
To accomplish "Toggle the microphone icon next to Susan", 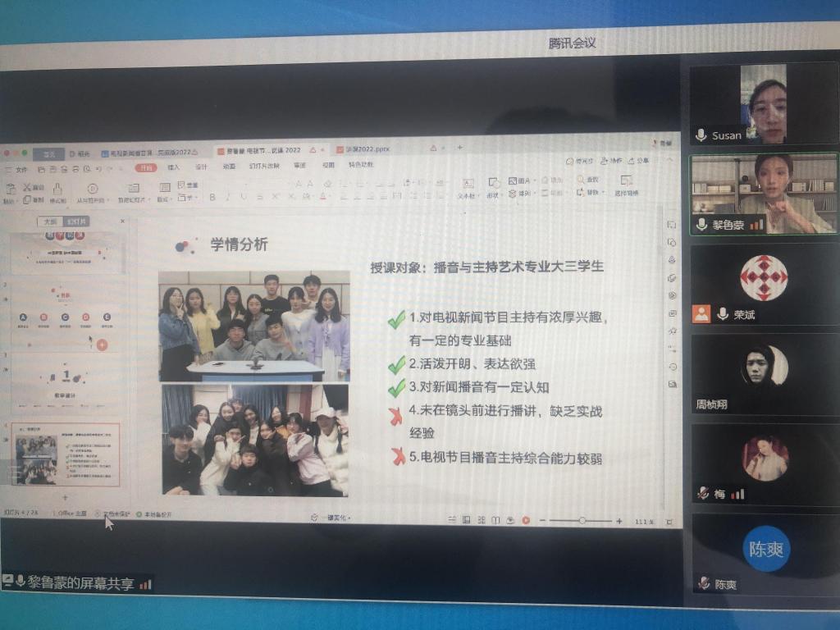I will 701,135.
